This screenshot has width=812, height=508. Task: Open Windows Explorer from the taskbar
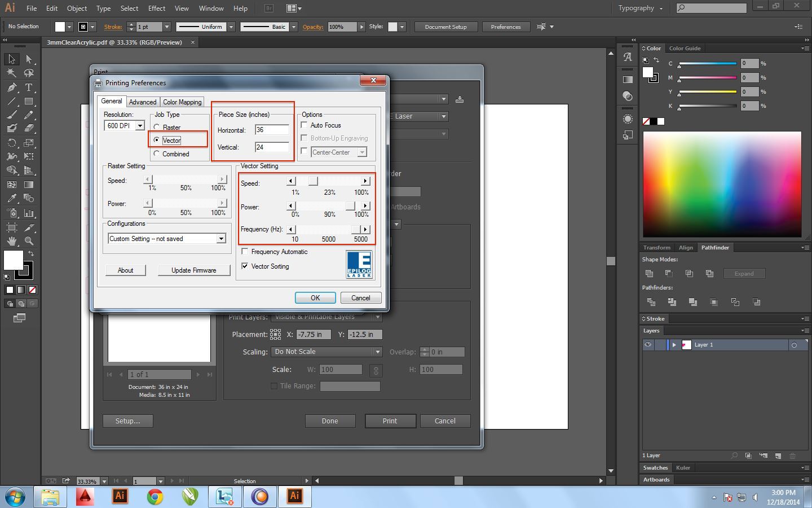(50, 497)
